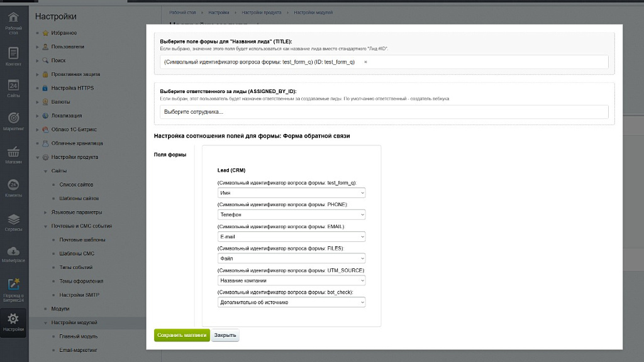
Task: Open the Имя field mapping dropdown
Action: click(x=291, y=193)
